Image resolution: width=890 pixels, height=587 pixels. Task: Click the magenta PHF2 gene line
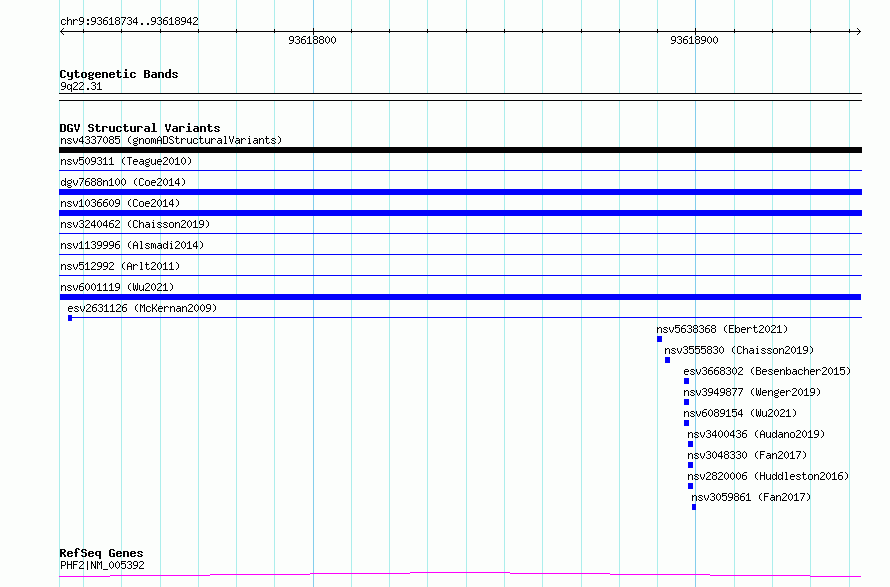(x=460, y=575)
